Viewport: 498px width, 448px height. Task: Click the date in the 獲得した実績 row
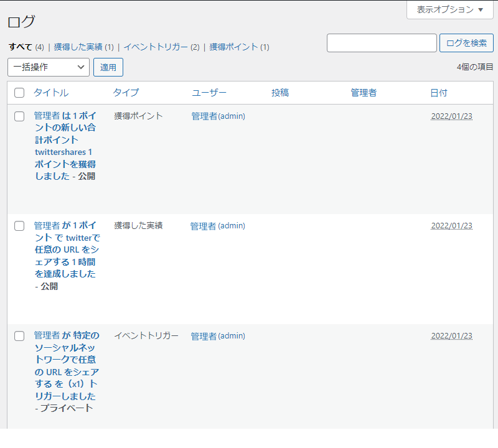[x=452, y=226]
